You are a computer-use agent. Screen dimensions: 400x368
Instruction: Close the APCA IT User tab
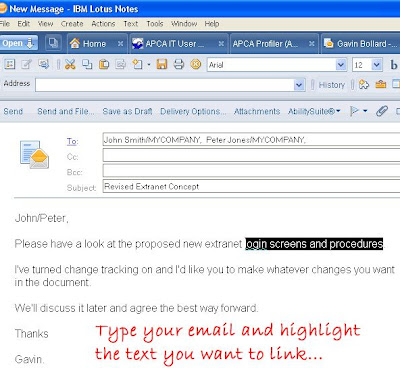click(x=221, y=44)
